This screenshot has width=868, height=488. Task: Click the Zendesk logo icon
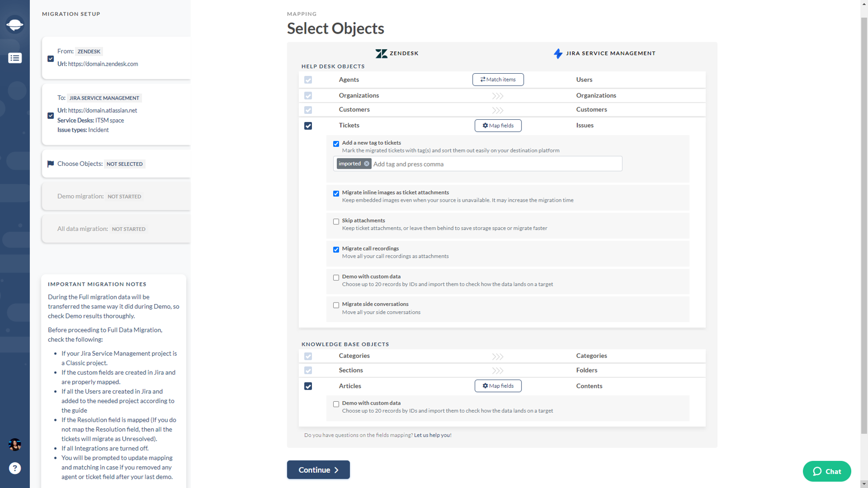pyautogui.click(x=381, y=54)
